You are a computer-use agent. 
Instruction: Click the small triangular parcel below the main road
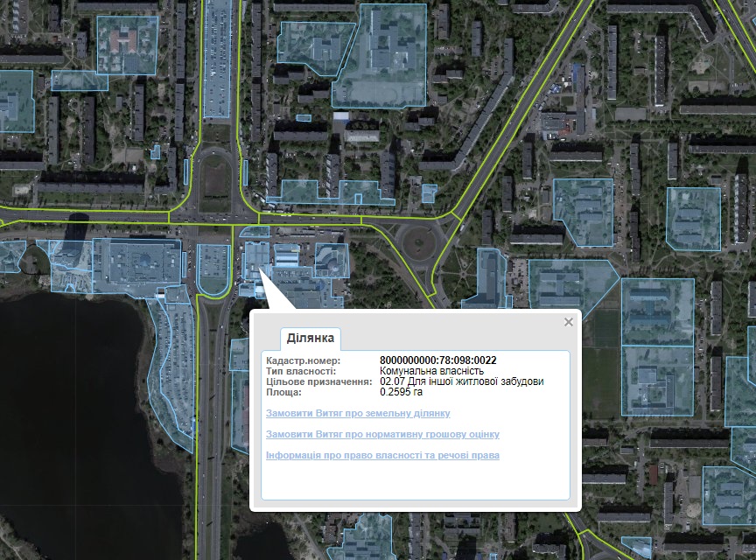(x=255, y=232)
